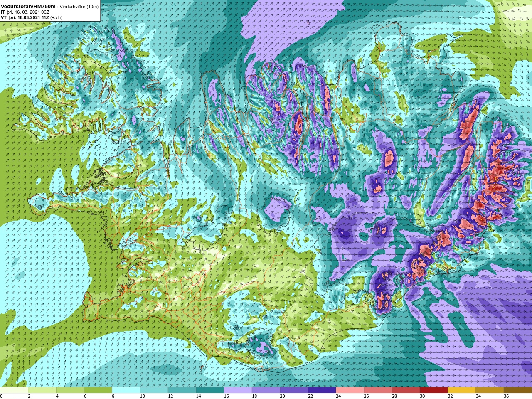Click the red 28–30 legend swatch

pyautogui.click(x=406, y=390)
